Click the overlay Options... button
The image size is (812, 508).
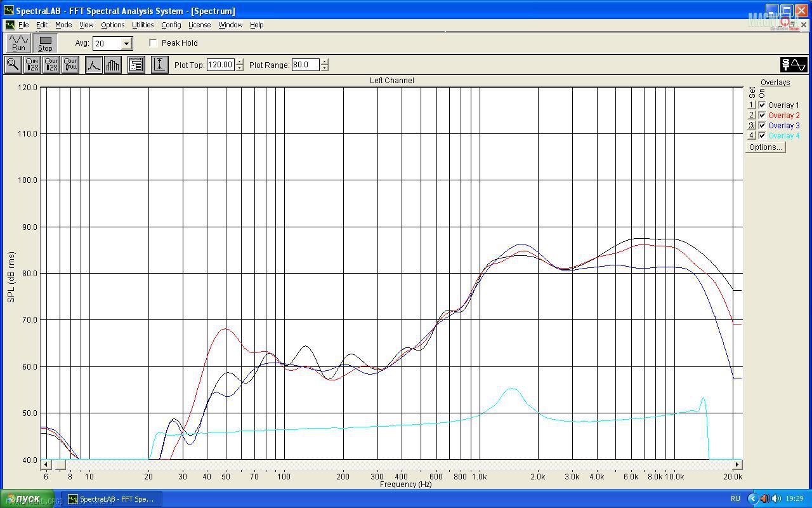pos(765,147)
